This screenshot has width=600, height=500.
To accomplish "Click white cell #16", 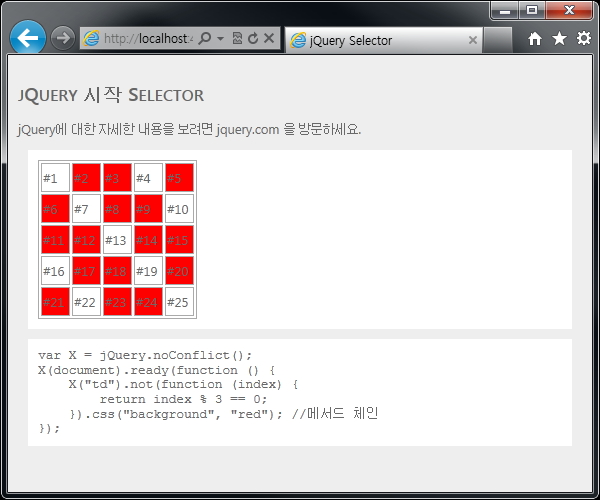I will click(x=55, y=270).
